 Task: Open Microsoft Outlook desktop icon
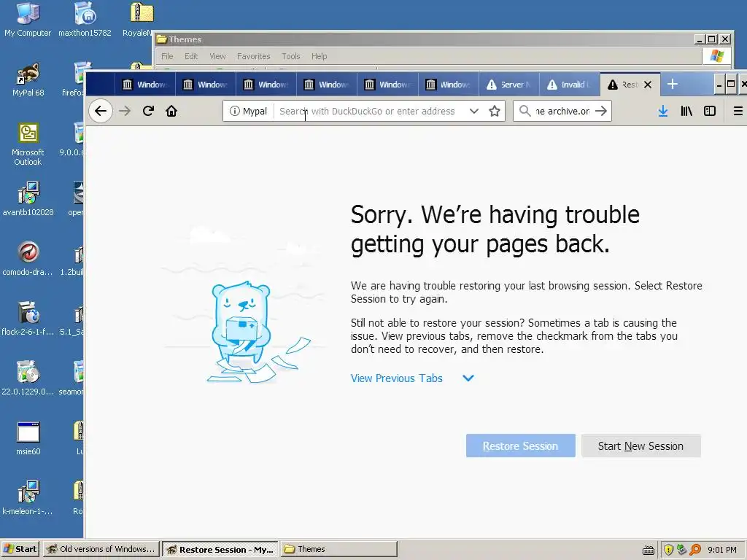[x=28, y=144]
